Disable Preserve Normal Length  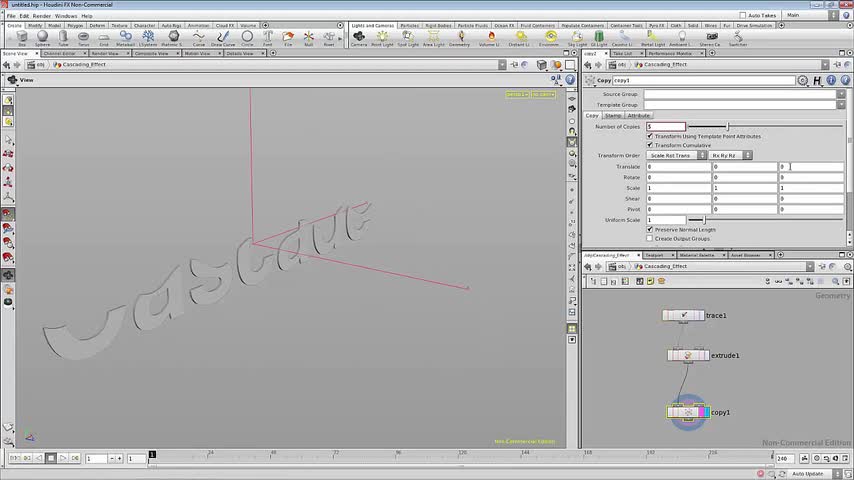click(x=650, y=229)
